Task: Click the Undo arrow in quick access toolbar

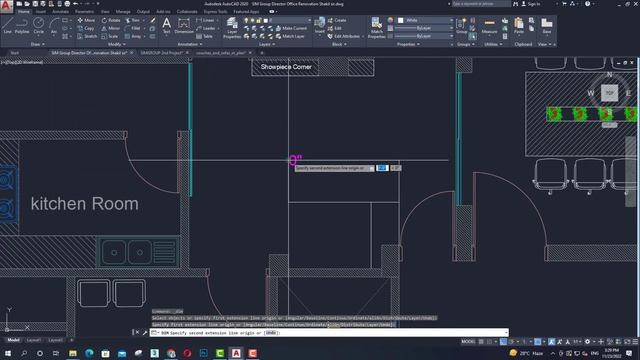Action: point(75,4)
